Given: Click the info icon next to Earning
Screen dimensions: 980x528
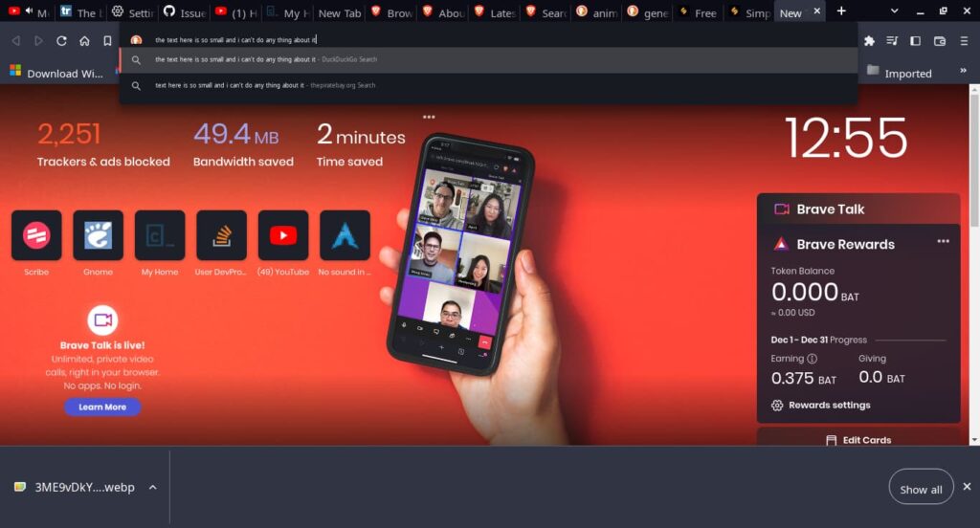Looking at the screenshot, I should (812, 359).
